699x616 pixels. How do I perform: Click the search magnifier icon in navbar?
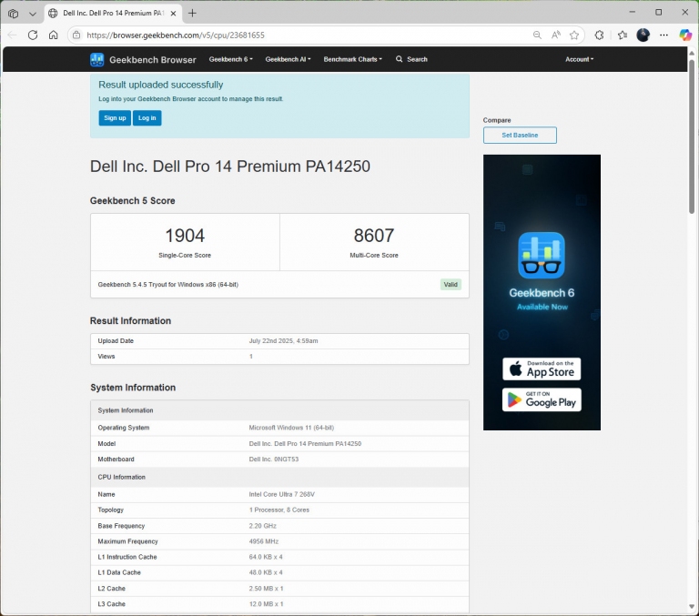coord(399,59)
